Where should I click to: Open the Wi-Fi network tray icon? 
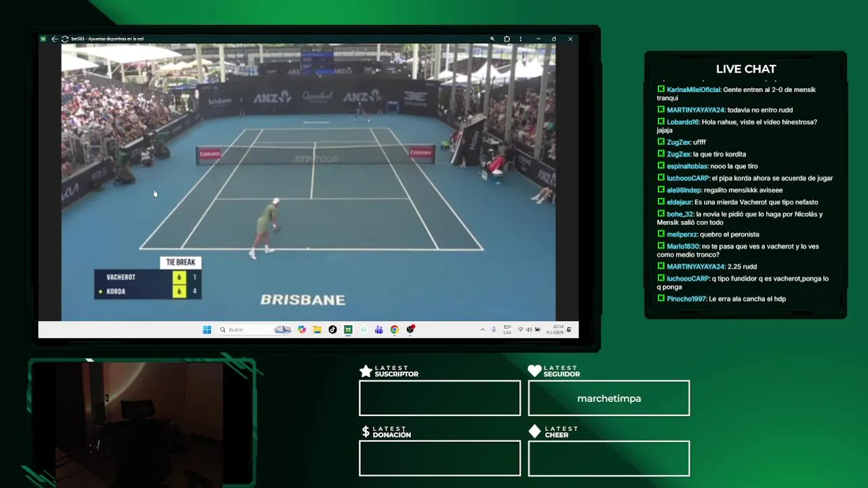[520, 329]
